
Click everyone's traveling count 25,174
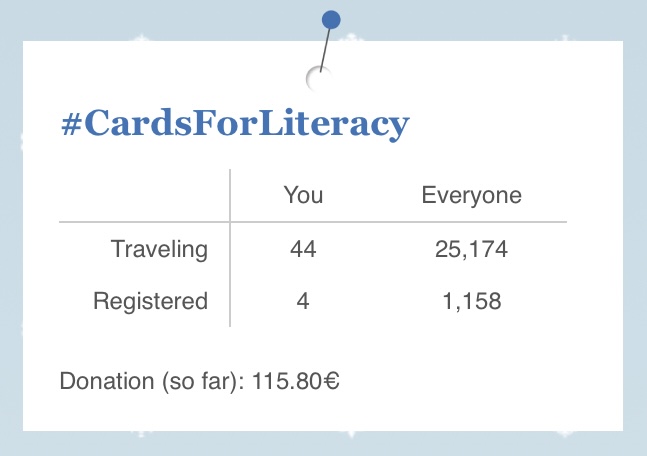471,250
